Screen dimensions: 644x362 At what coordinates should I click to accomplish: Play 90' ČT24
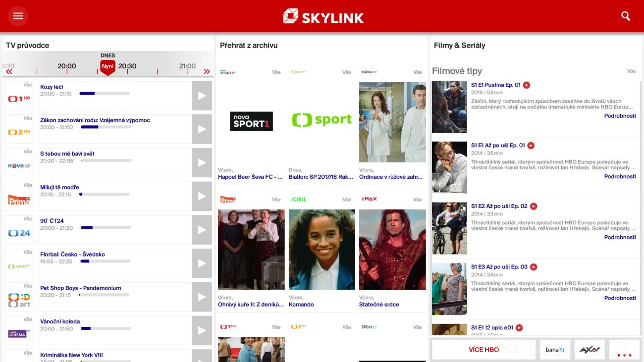click(202, 230)
